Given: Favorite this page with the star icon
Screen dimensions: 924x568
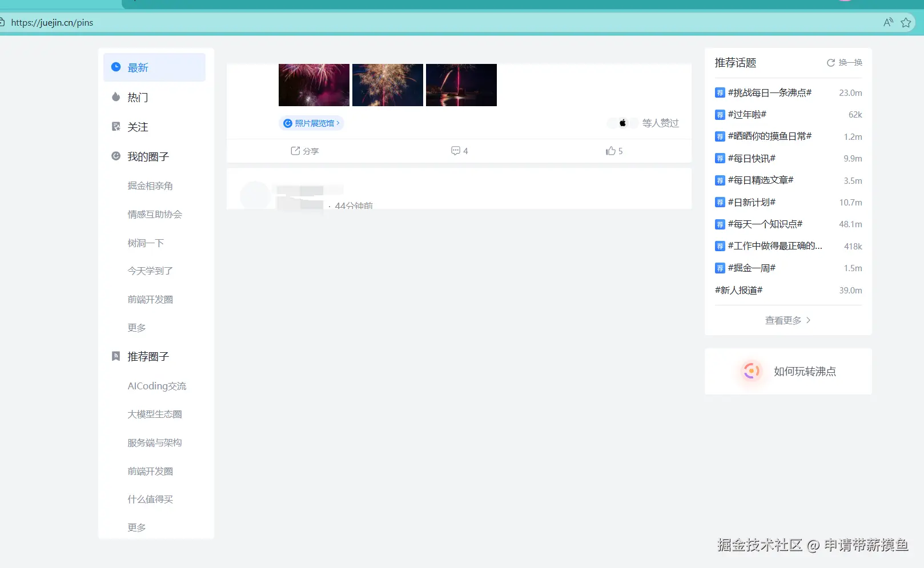Looking at the screenshot, I should click(906, 23).
